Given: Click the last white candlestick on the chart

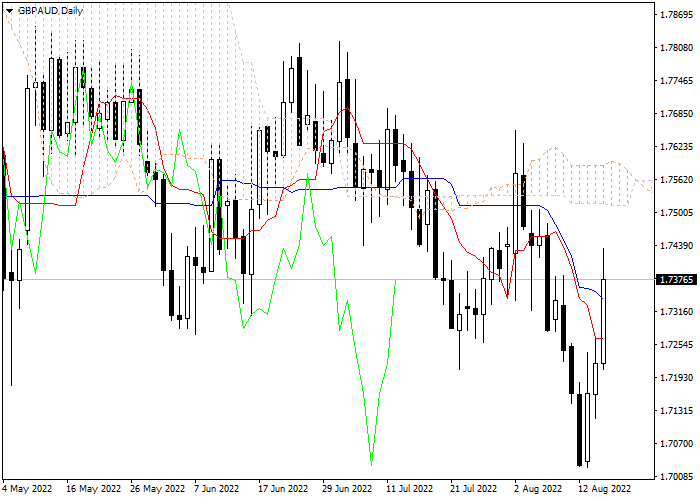Looking at the screenshot, I should coord(604,321).
